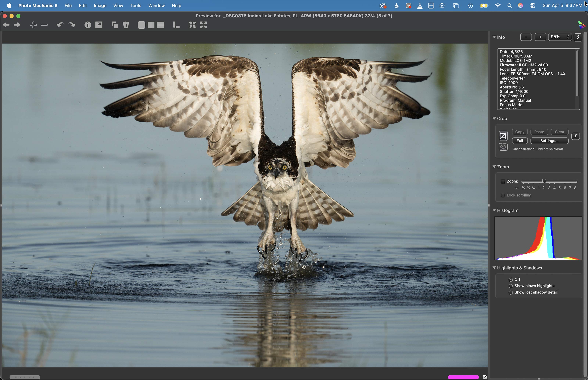588x380 pixels.
Task: Switch to side-by-side two-up view
Action: pyautogui.click(x=151, y=25)
